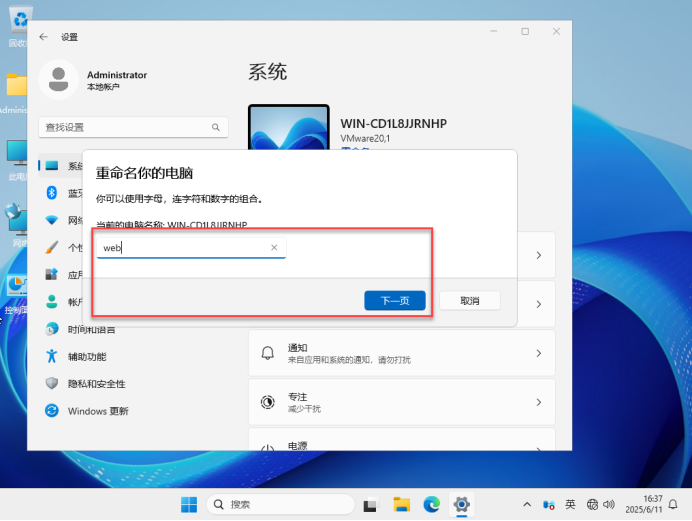Viewport: 692px width, 521px height.
Task: Select the network Wi-Fi icon in sidebar
Action: 52,220
